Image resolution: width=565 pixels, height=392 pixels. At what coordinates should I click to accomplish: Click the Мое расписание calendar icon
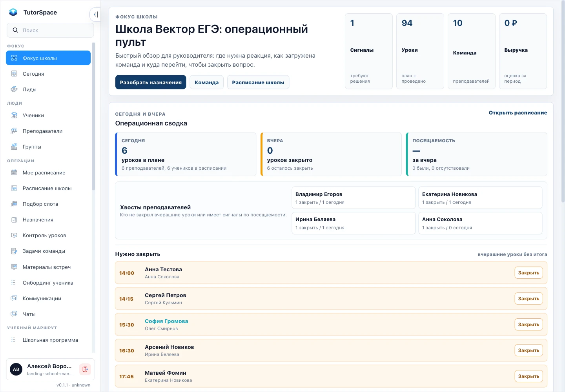click(14, 172)
